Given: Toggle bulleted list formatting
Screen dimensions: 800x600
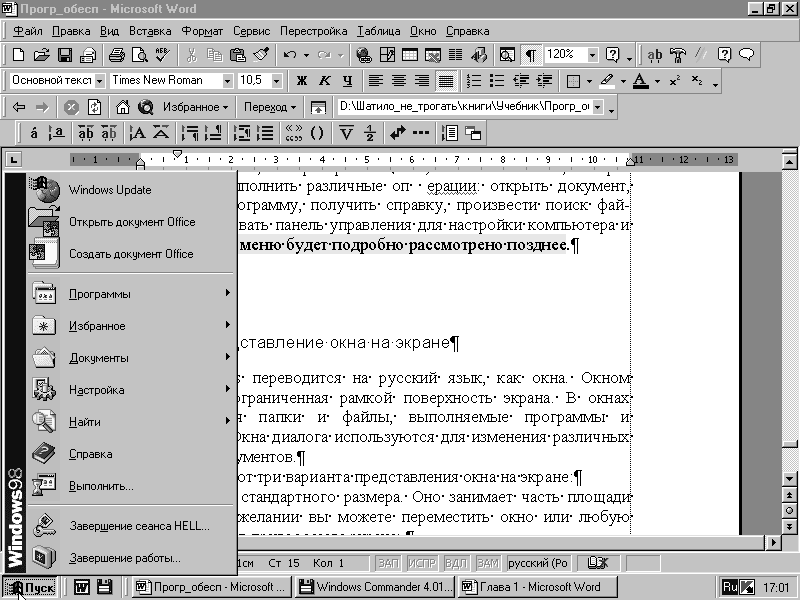Looking at the screenshot, I should pyautogui.click(x=497, y=81).
